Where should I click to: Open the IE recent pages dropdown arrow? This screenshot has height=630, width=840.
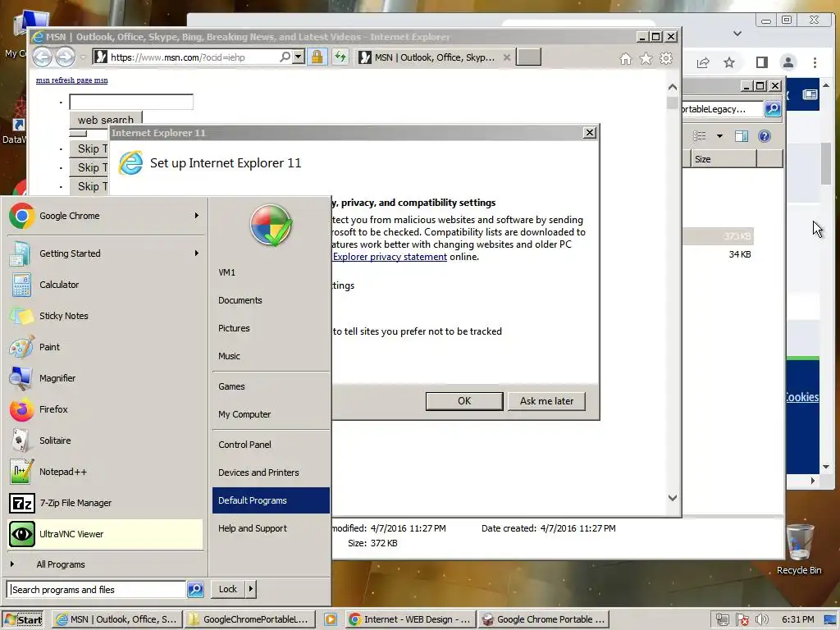point(83,57)
